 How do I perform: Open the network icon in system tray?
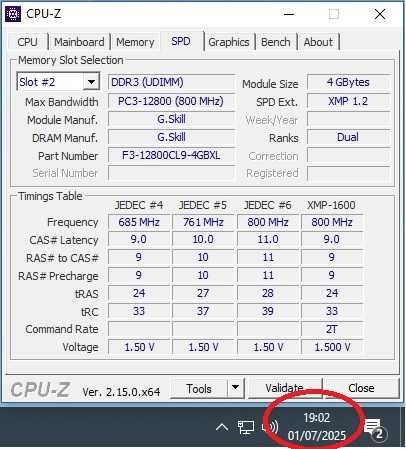(246, 427)
